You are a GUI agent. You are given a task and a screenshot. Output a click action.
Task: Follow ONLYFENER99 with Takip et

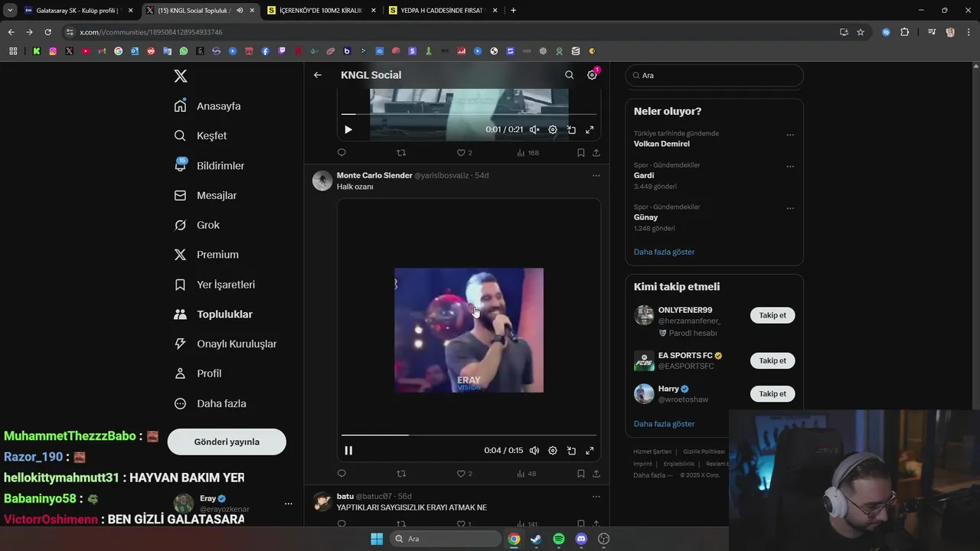(x=773, y=315)
